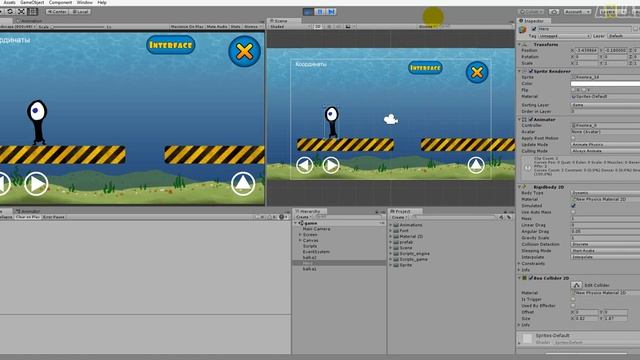Viewport: 640px width, 360px height.
Task: Open the Shaded draw mode dropdown
Action: [290, 27]
